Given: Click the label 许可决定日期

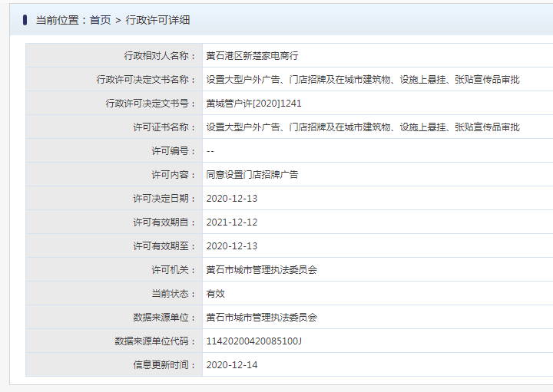Looking at the screenshot, I should (161, 199).
